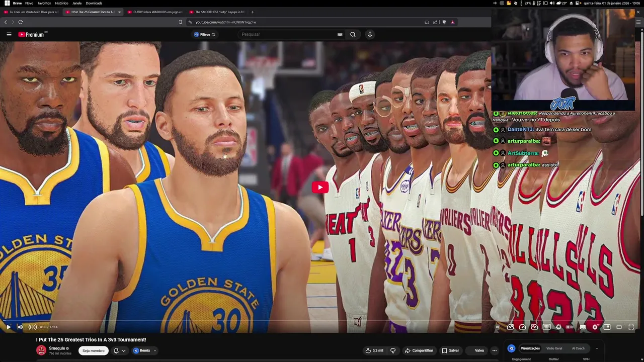The height and width of the screenshot is (362, 644).
Task: Dislike the video
Action: click(x=393, y=350)
